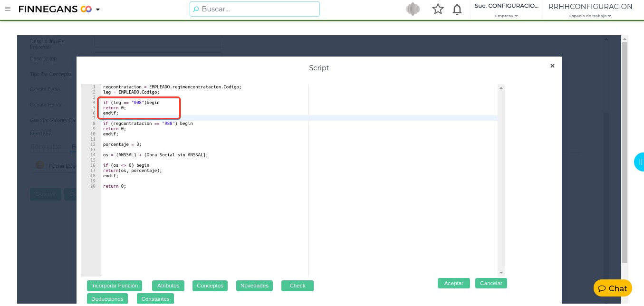Viewport: 644px width, 306px height.
Task: Click line 'os = {ANSSAL} + {Obra Social sin ANSSAL};'
Action: tap(155, 155)
